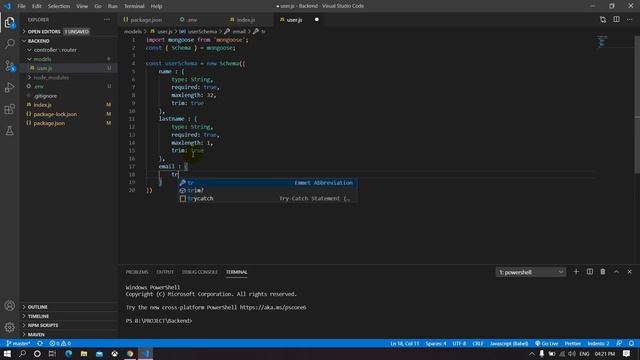Change language mode Javascript (Babel)

point(509,343)
